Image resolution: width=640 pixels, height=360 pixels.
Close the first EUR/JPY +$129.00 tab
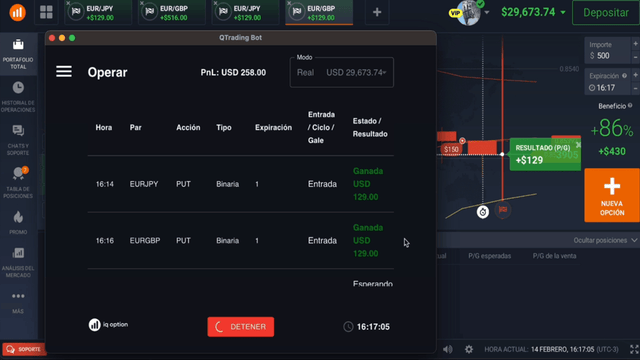point(68,3)
